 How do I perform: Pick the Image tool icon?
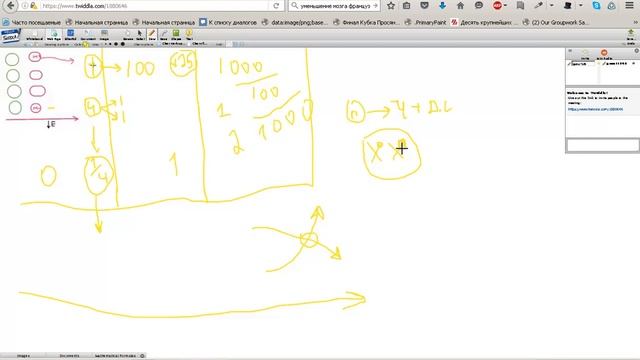104,35
